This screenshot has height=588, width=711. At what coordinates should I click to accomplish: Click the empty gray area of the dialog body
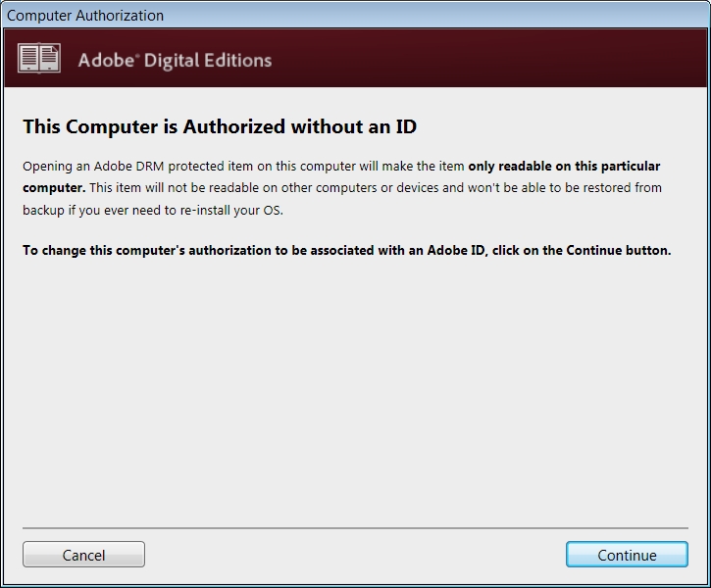pyautogui.click(x=355, y=392)
